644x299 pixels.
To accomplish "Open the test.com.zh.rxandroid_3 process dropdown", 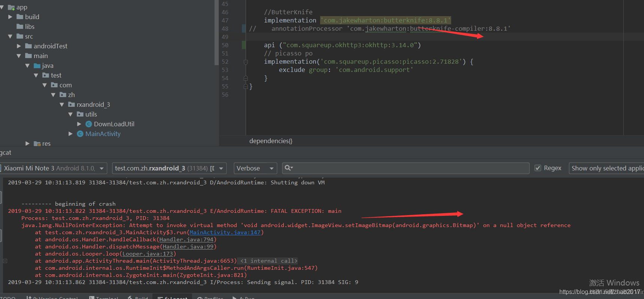I will (169, 168).
